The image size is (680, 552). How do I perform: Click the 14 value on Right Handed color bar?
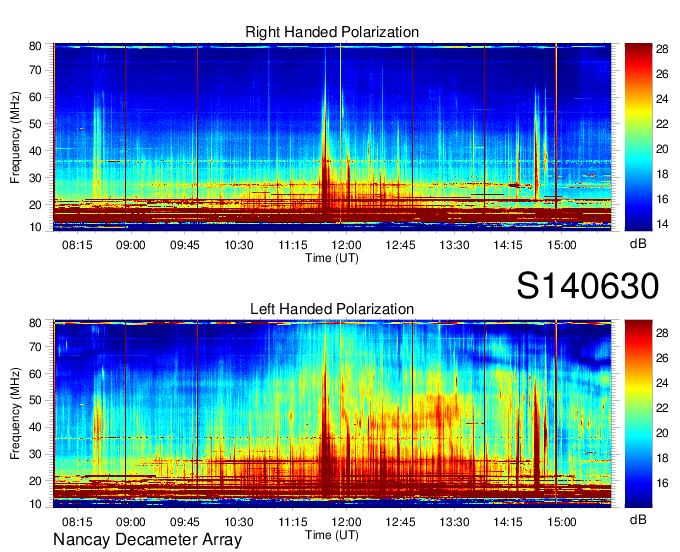tap(662, 224)
